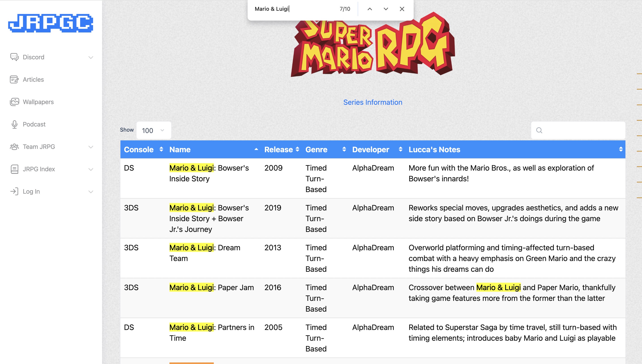642x364 pixels.
Task: Open the Show 100 entries dropdown
Action: (x=154, y=130)
